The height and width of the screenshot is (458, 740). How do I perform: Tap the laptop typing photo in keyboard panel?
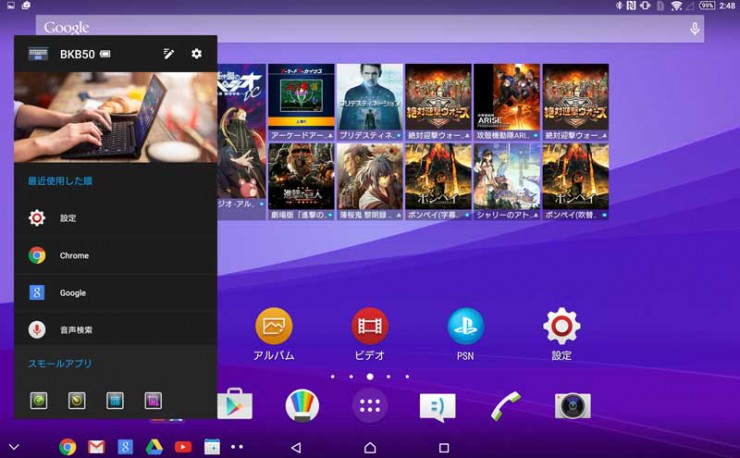click(x=116, y=117)
